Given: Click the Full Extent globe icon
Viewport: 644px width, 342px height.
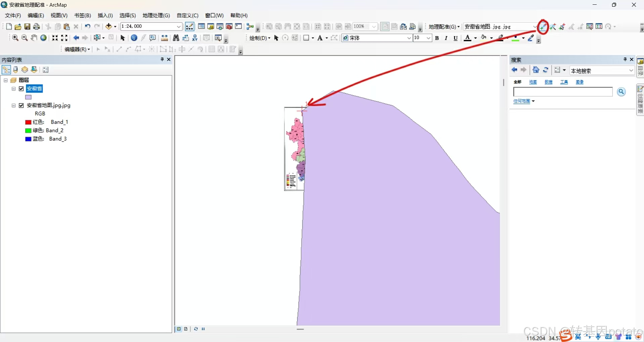Looking at the screenshot, I should (x=43, y=38).
